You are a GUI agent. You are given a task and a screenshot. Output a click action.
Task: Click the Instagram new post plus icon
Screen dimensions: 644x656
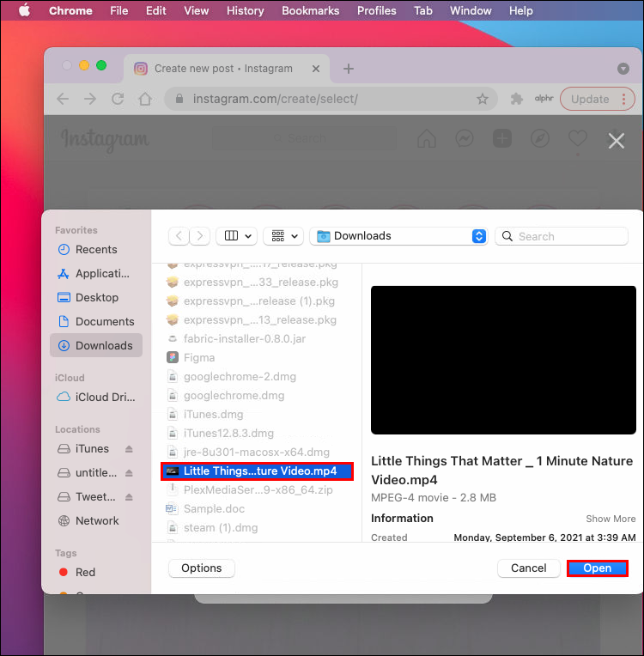[x=502, y=138]
